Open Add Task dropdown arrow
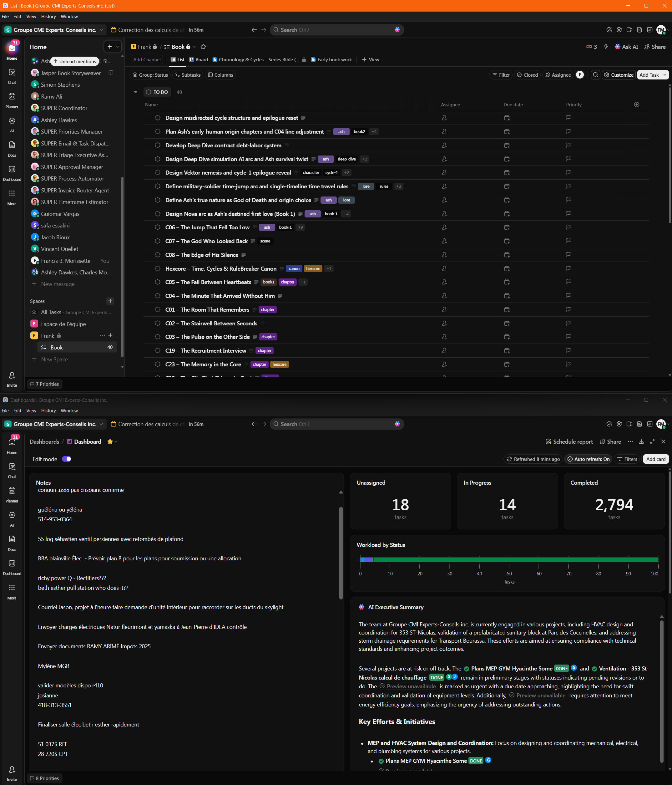The width and height of the screenshot is (672, 785). pos(665,75)
